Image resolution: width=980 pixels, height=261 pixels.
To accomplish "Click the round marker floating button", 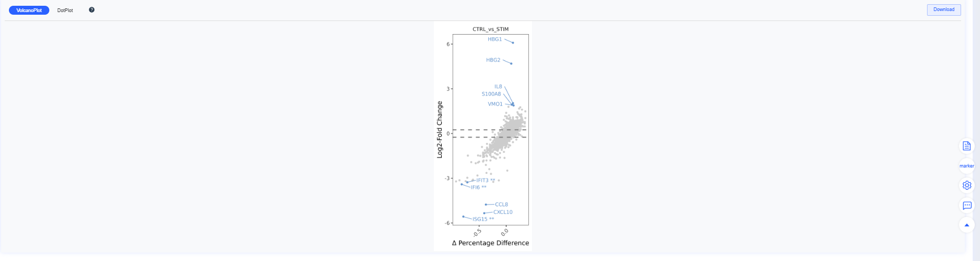I will [x=966, y=166].
